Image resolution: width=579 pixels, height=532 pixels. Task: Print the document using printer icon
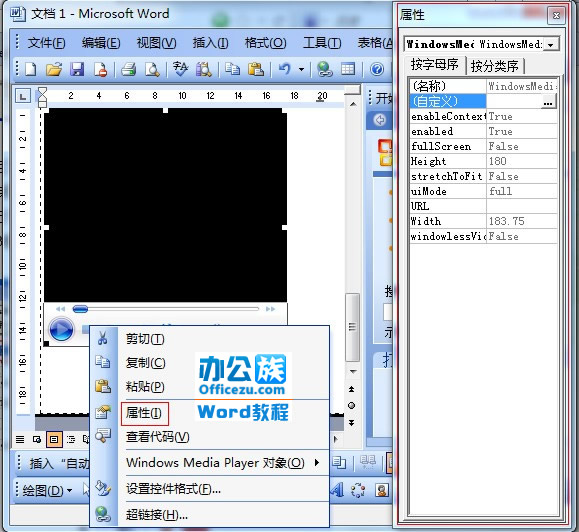pyautogui.click(x=129, y=69)
